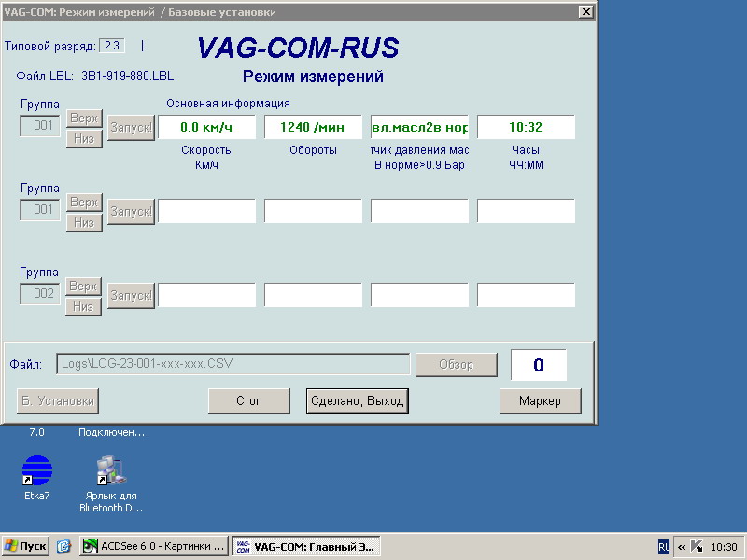Screen dimensions: 747x560
Task: Click Верх button of second group row
Action: (84, 203)
